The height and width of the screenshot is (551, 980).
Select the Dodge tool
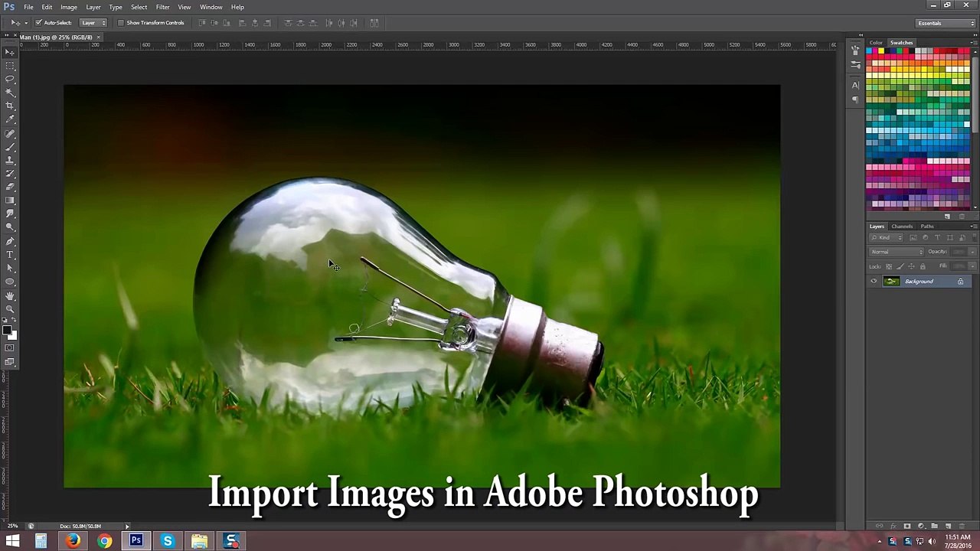(x=10, y=227)
